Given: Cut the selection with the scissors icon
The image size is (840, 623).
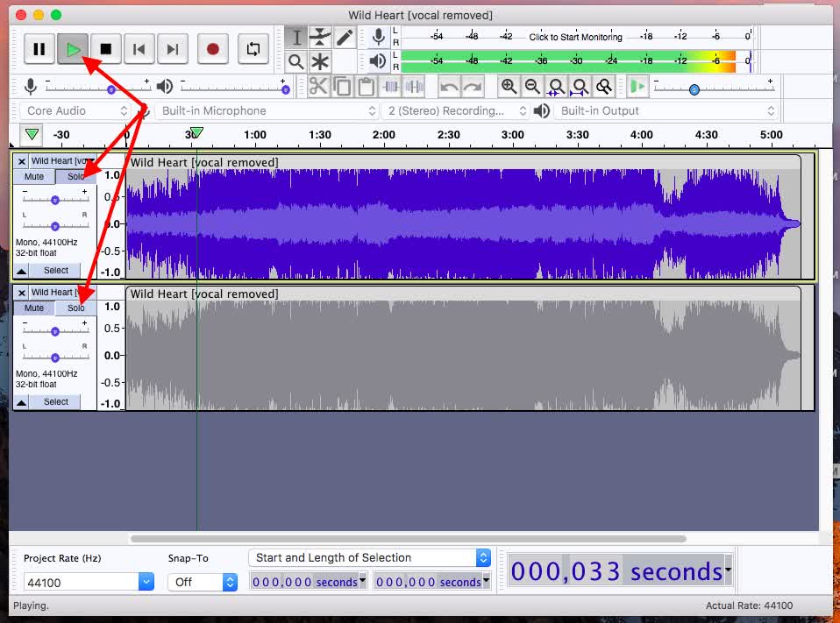Looking at the screenshot, I should tap(318, 86).
